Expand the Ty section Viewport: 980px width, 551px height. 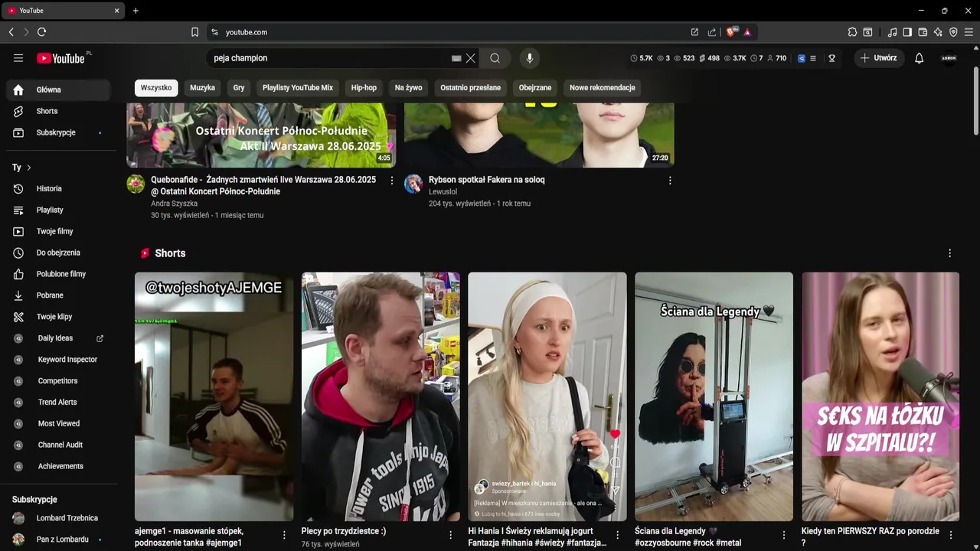(21, 168)
